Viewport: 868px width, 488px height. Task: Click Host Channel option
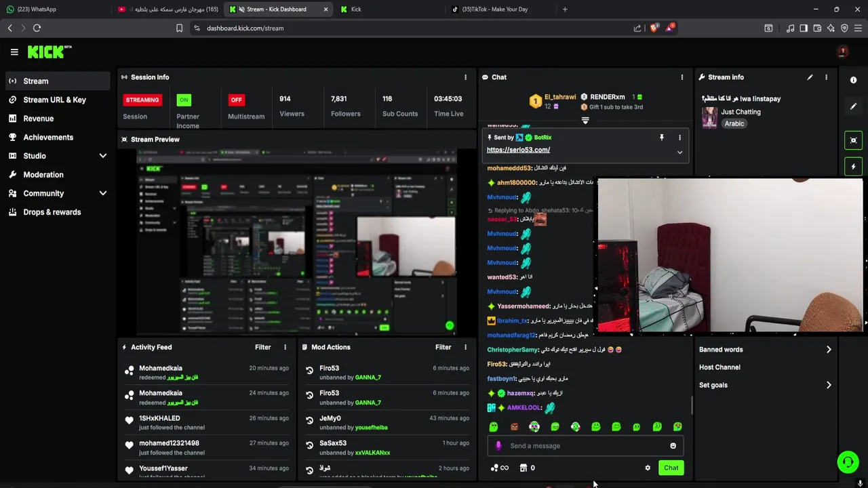[719, 367]
